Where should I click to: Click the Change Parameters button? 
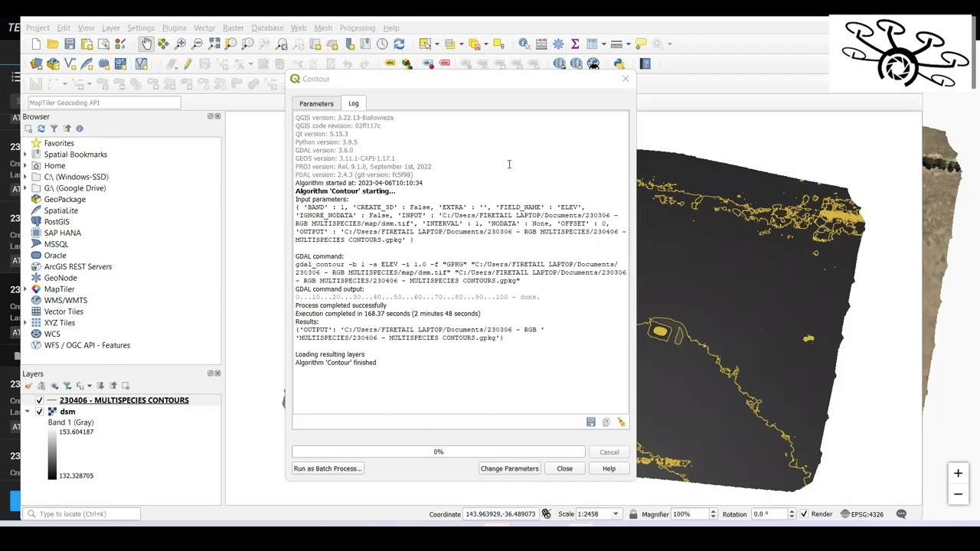click(510, 468)
